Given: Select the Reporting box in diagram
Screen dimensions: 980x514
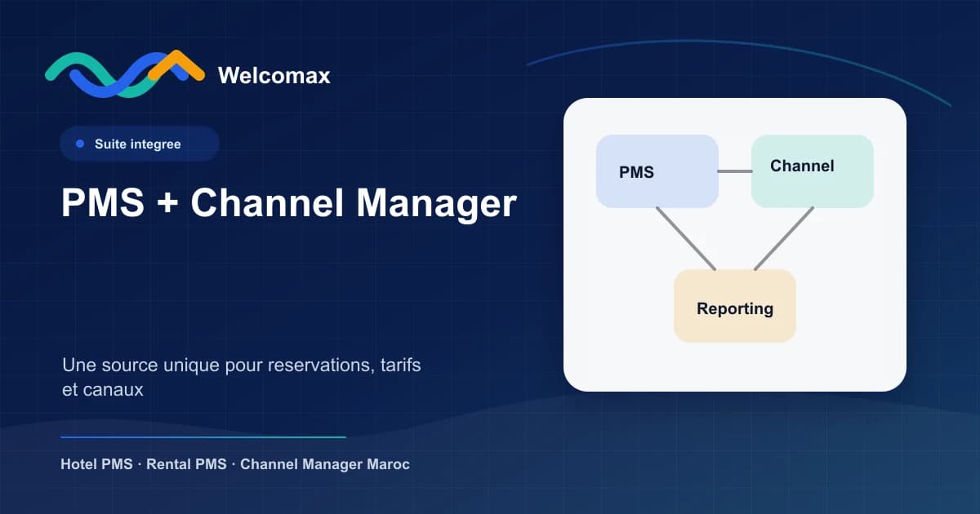Looking at the screenshot, I should 735,306.
